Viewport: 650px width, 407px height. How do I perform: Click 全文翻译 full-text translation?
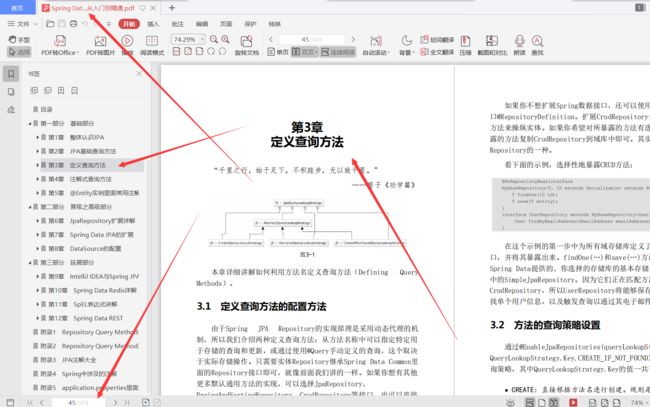coord(437,52)
